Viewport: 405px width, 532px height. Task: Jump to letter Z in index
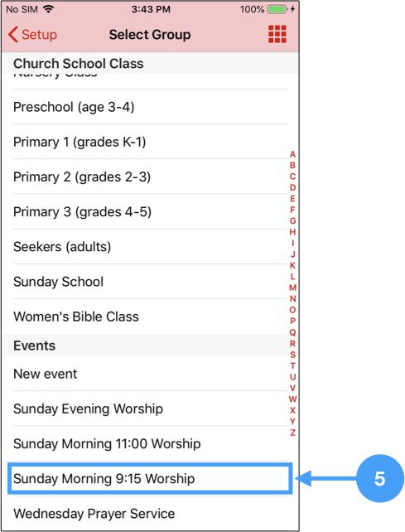[x=292, y=433]
